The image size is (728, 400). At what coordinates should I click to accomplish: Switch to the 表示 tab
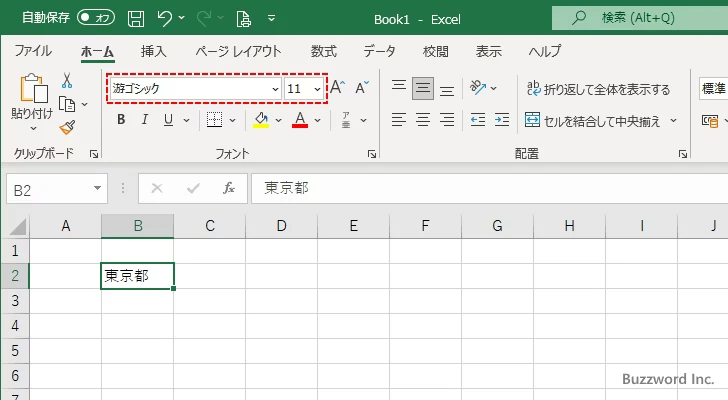[488, 51]
